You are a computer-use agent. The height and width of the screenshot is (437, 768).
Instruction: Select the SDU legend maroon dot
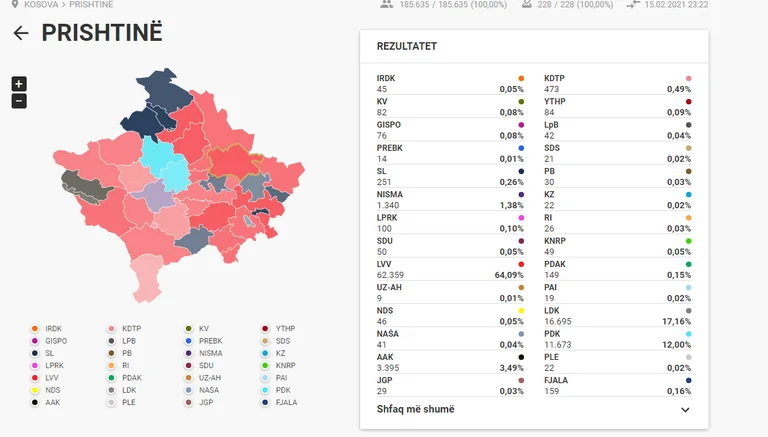click(189, 365)
